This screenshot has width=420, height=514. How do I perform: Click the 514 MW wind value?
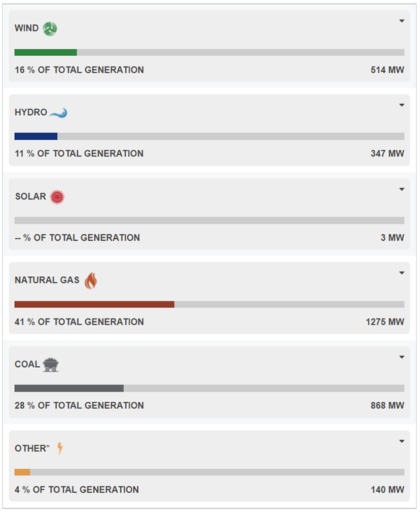387,70
